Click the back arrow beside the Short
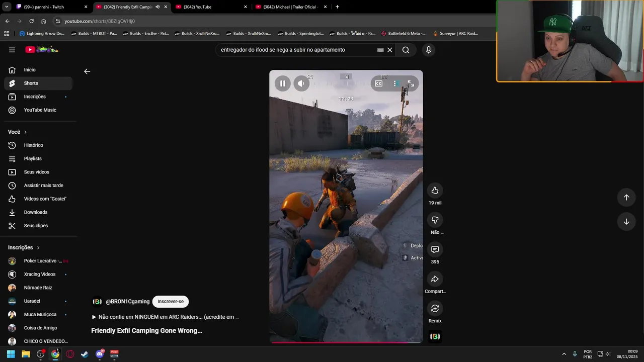This screenshot has width=644, height=362. pyautogui.click(x=87, y=71)
